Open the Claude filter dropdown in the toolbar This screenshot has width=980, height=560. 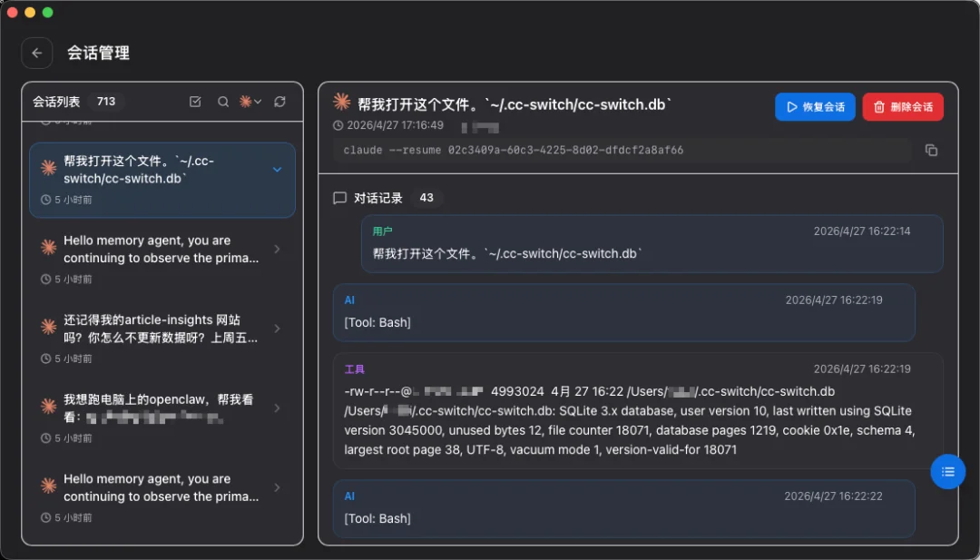point(251,101)
